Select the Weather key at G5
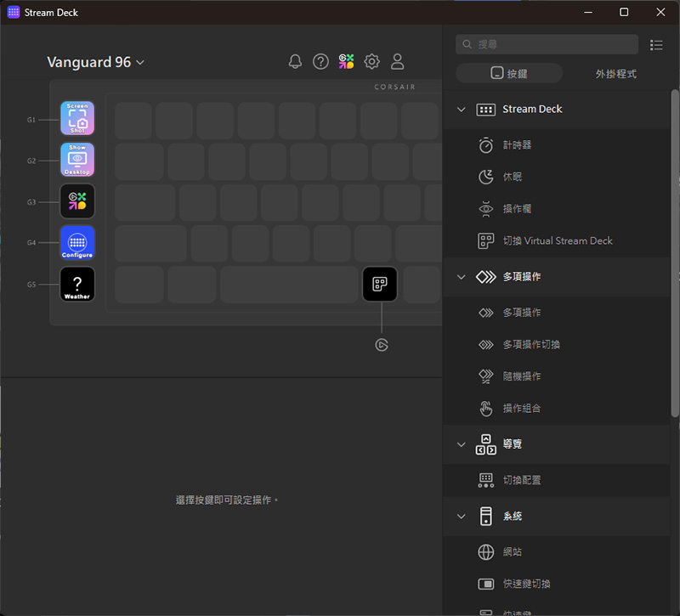Screen dimensions: 680x616 tap(77, 285)
